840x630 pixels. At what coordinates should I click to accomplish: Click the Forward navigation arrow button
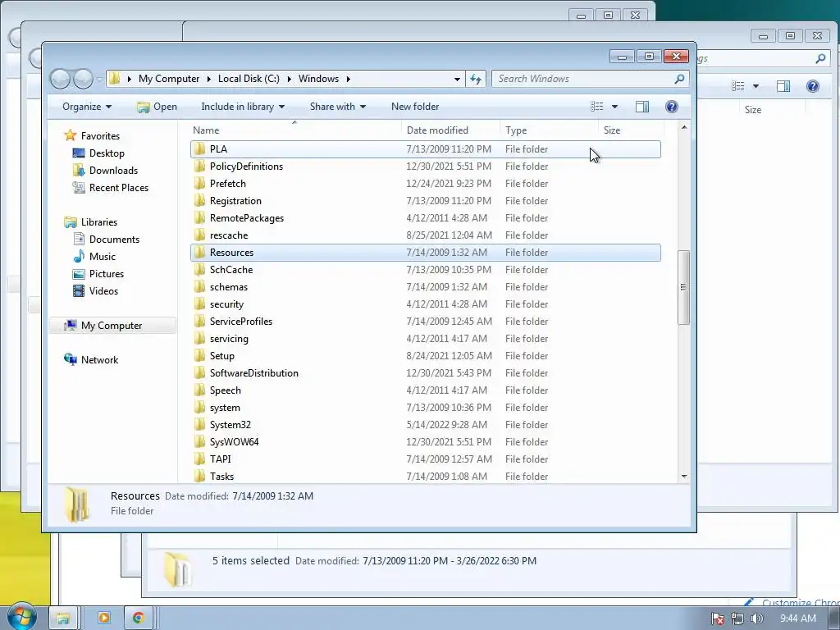tap(83, 79)
